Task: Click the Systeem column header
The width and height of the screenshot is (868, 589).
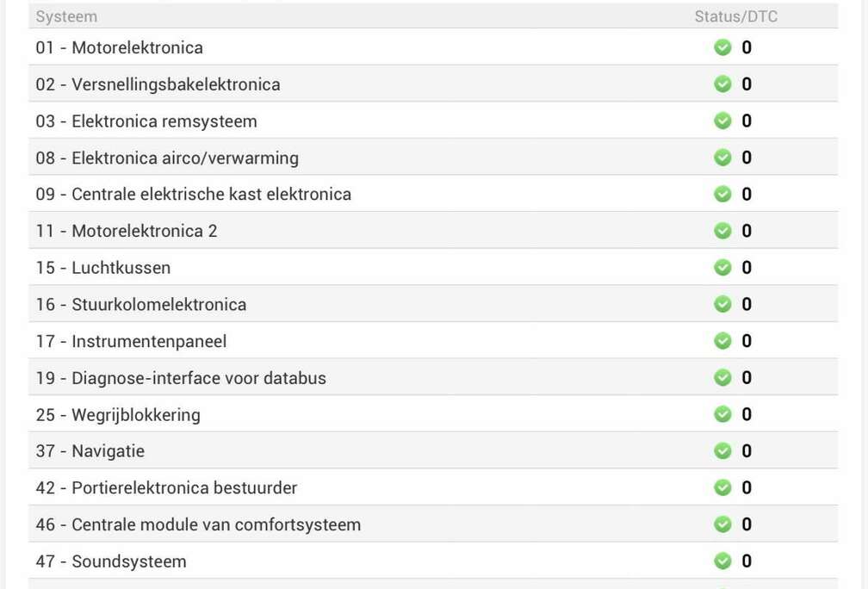Action: coord(66,16)
